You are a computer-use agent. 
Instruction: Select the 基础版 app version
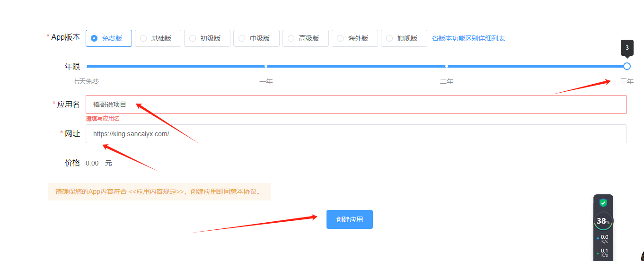(158, 38)
